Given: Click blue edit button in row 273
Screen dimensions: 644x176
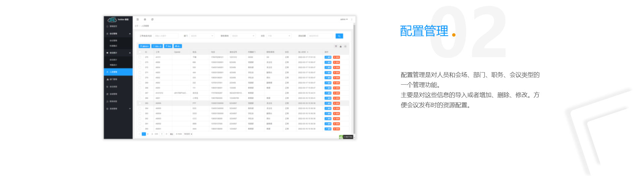Looking at the screenshot, I should [x=328, y=62].
